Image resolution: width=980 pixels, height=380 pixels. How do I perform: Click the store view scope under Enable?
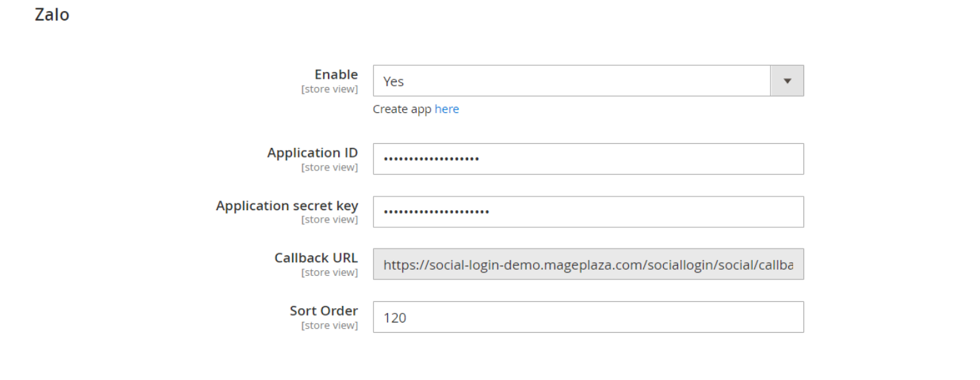pos(329,89)
